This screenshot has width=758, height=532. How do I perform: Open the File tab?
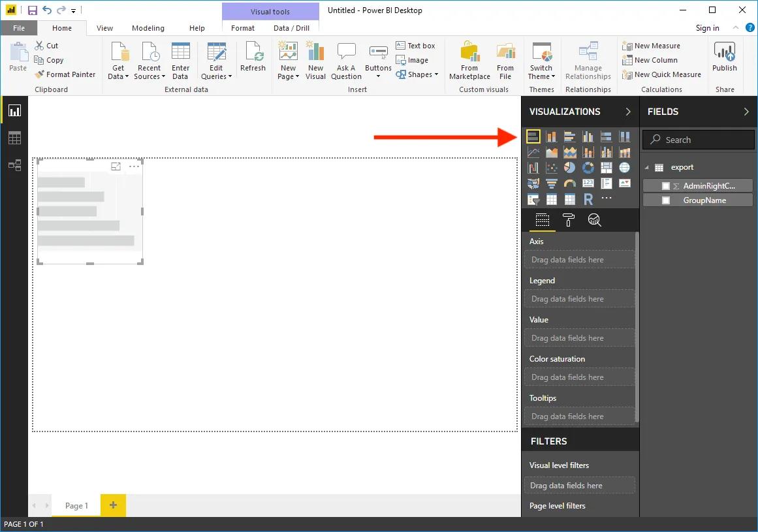pyautogui.click(x=19, y=28)
